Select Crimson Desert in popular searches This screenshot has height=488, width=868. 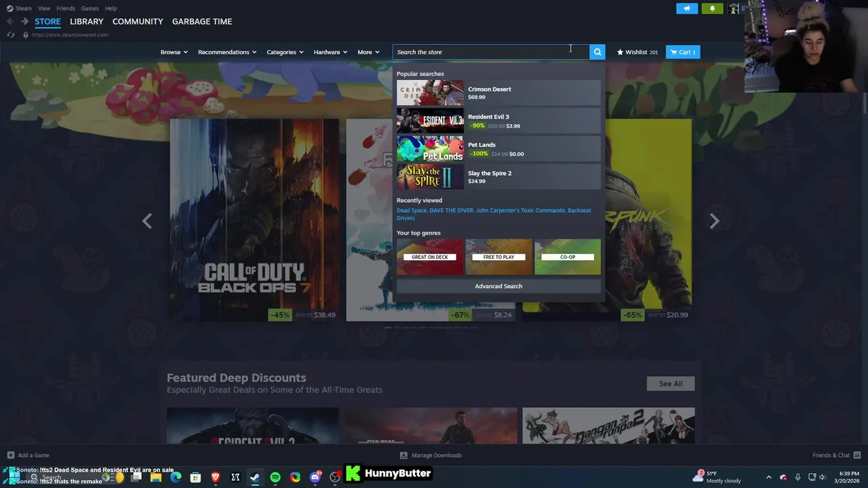[x=498, y=93]
